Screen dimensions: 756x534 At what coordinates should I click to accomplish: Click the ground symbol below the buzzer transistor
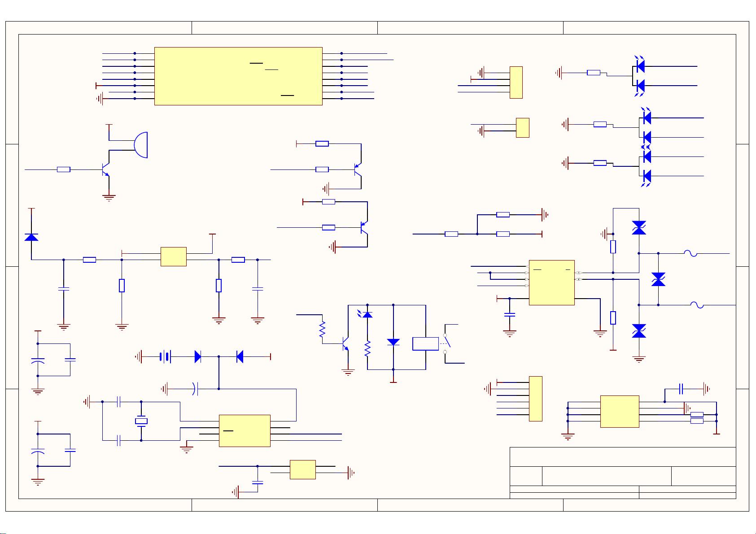pyautogui.click(x=110, y=196)
